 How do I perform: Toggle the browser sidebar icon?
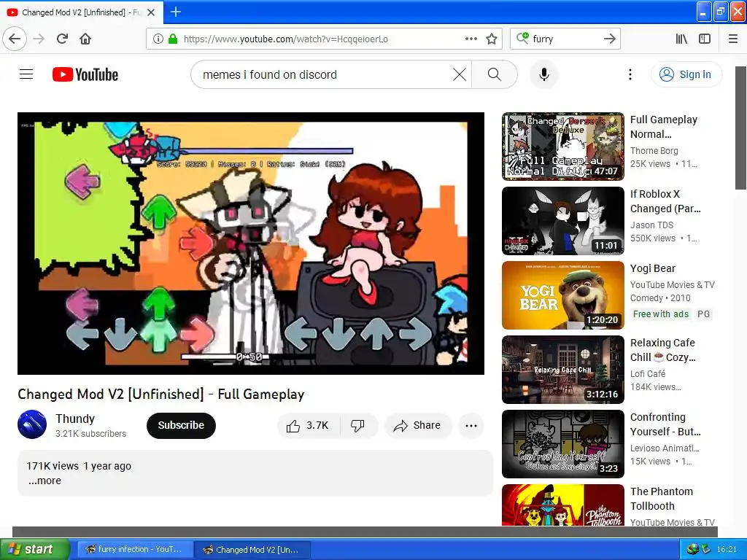[x=705, y=39]
